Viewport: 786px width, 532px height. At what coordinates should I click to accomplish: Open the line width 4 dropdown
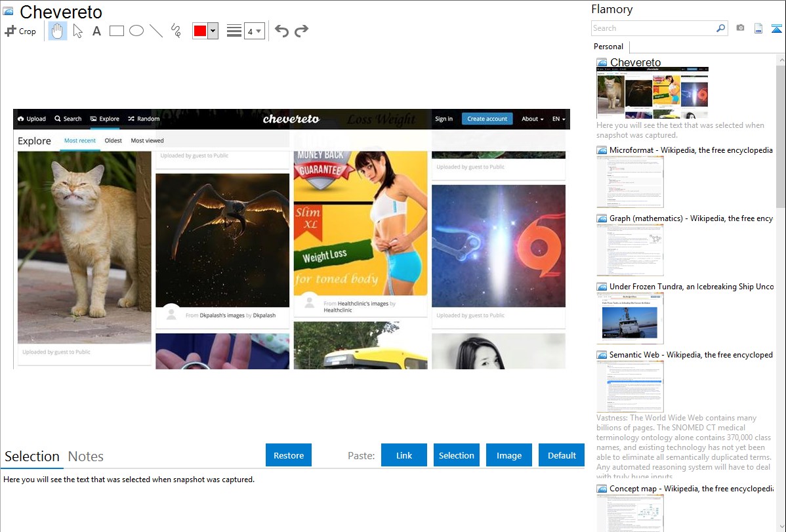pos(254,31)
